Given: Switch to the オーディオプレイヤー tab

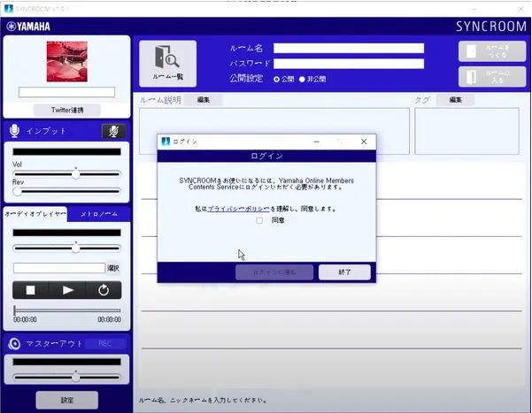Looking at the screenshot, I should [35, 214].
